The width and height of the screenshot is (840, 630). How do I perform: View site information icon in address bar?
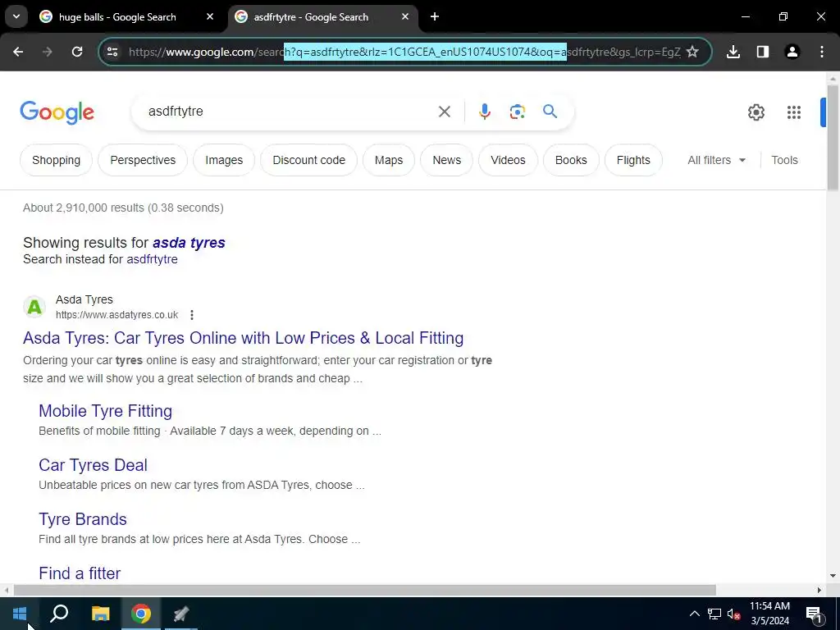pyautogui.click(x=112, y=52)
